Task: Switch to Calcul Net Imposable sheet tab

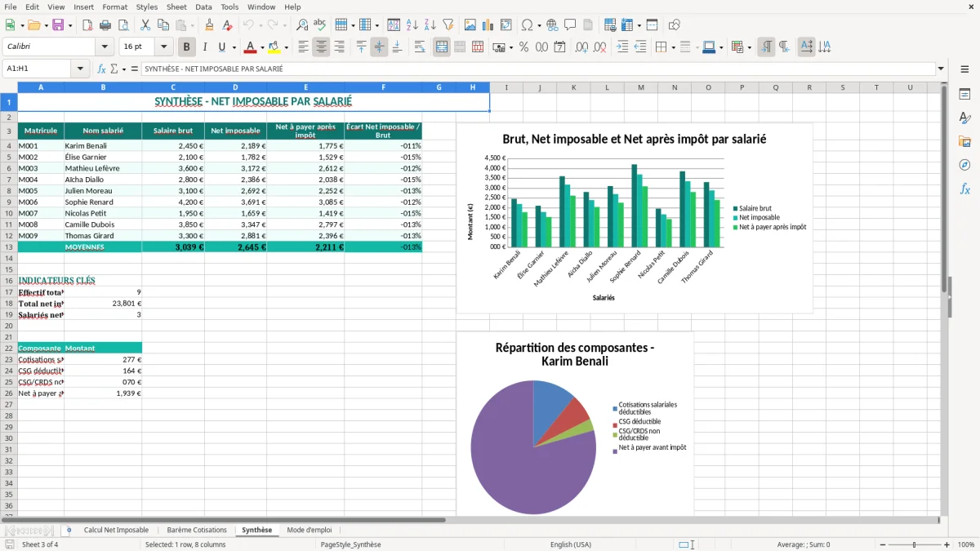Action: 116,531
